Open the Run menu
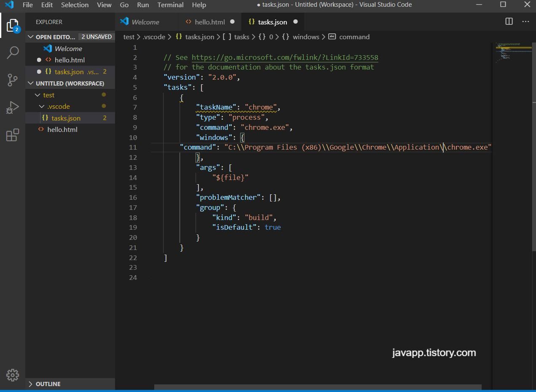This screenshot has width=536, height=392. 143,5
